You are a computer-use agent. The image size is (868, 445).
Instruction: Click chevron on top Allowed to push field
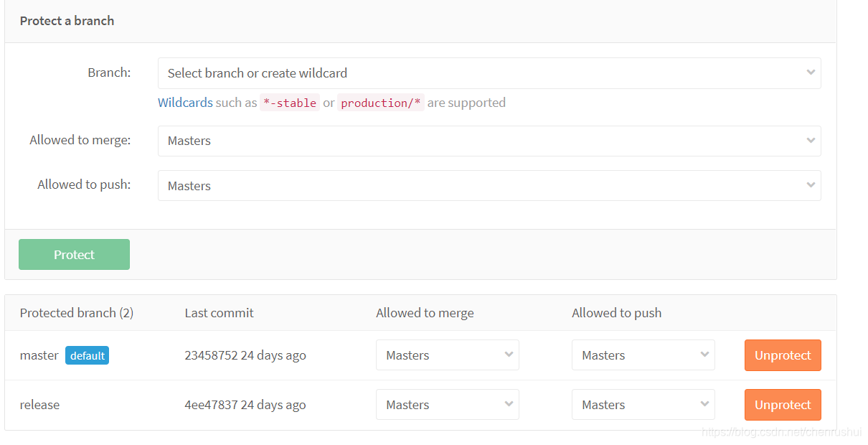pos(811,185)
